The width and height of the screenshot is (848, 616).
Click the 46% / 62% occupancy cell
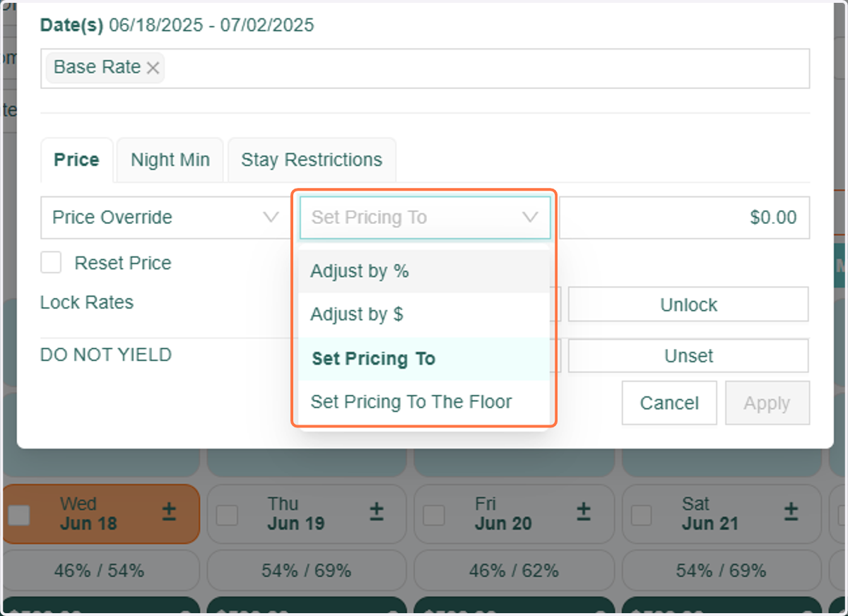click(x=514, y=571)
